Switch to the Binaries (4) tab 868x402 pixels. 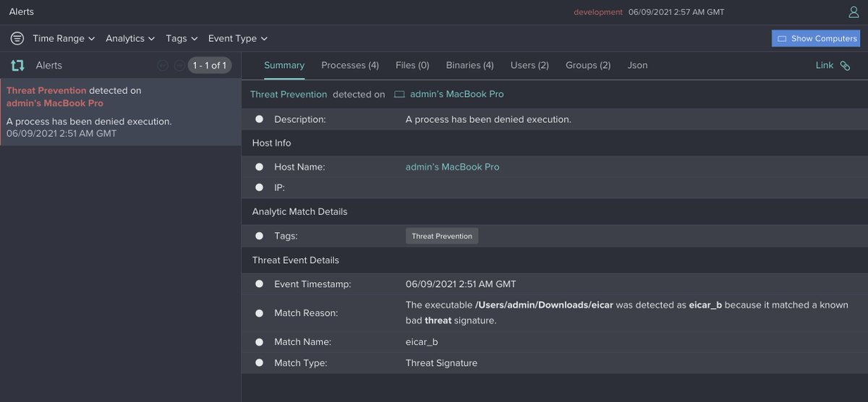click(x=470, y=65)
